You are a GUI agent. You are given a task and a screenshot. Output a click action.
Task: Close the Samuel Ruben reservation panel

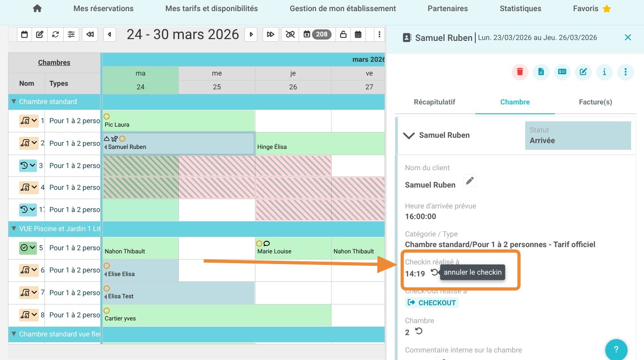coord(628,37)
